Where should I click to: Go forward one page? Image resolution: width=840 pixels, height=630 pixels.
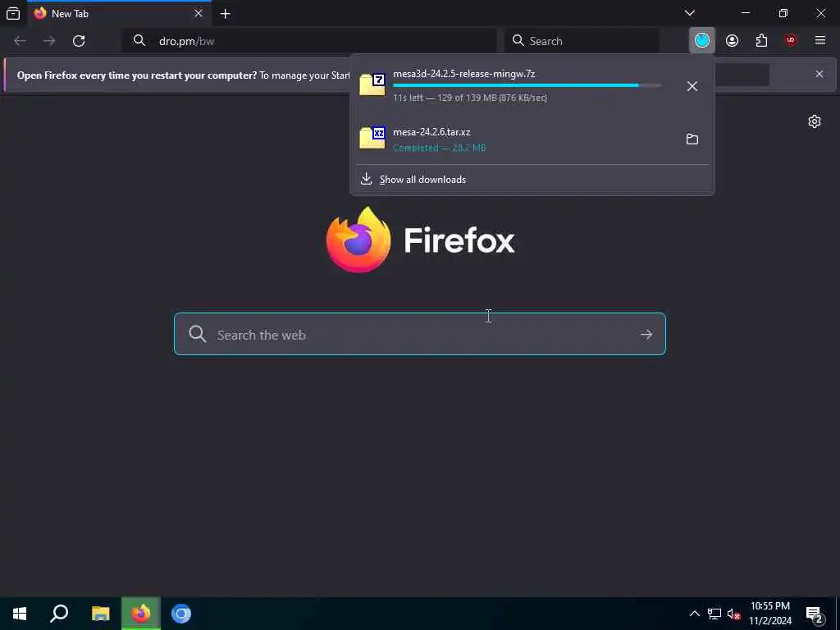(49, 41)
